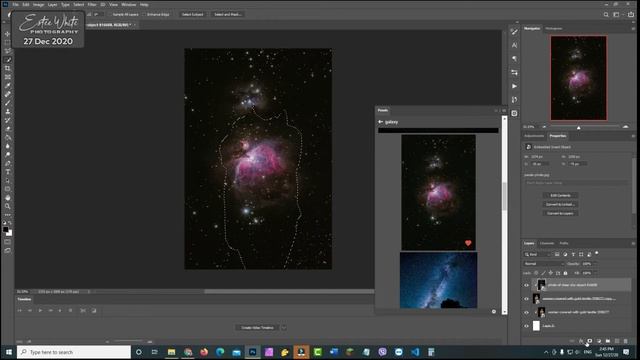640x360 pixels.
Task: Open the blend mode Normal dropdown
Action: [543, 264]
